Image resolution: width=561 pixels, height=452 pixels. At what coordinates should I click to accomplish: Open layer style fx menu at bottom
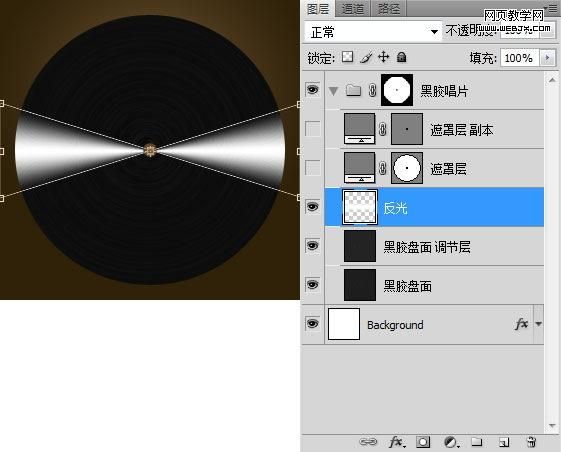[x=397, y=442]
